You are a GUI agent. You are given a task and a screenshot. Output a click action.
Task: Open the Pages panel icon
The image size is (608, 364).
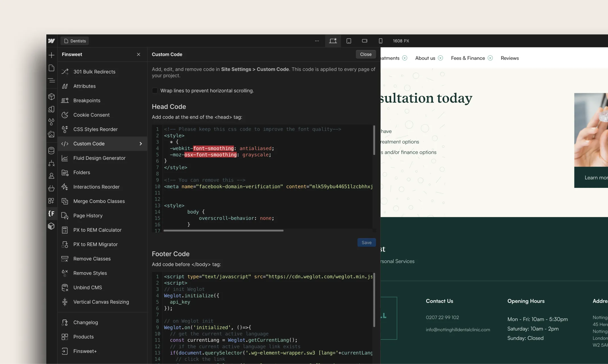(x=51, y=68)
